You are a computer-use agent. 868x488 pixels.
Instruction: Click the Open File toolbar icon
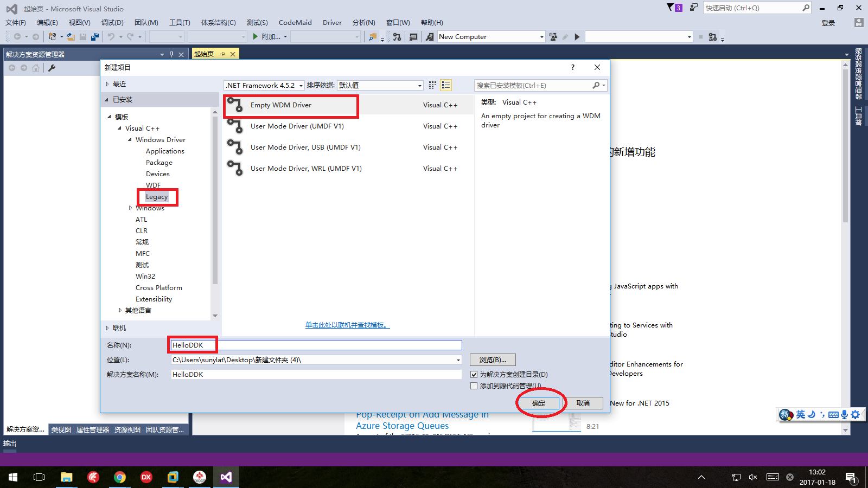click(x=71, y=37)
